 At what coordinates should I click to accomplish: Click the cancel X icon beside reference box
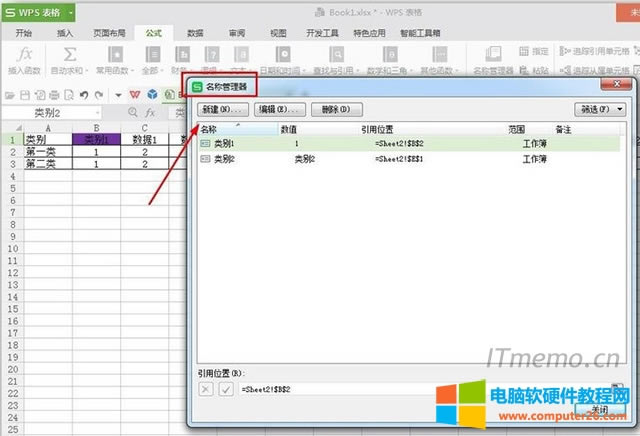(x=206, y=388)
